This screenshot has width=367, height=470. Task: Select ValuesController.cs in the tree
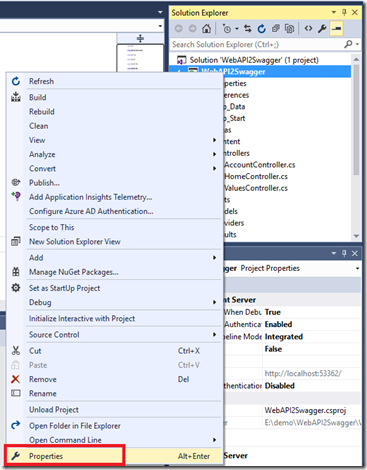pyautogui.click(x=256, y=188)
